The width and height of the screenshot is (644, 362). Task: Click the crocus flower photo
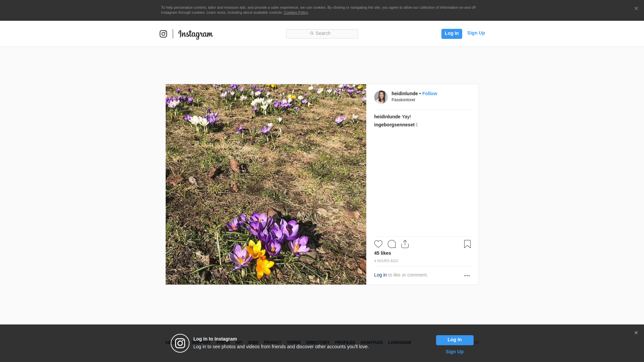[x=266, y=184]
